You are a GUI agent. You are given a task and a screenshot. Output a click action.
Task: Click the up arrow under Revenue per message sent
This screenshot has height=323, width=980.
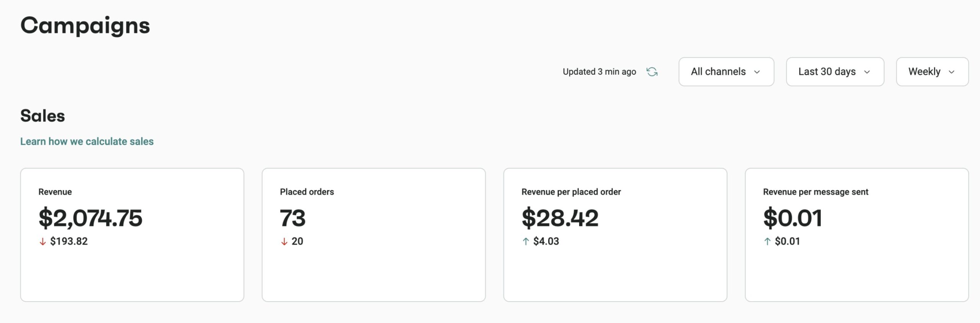point(767,241)
